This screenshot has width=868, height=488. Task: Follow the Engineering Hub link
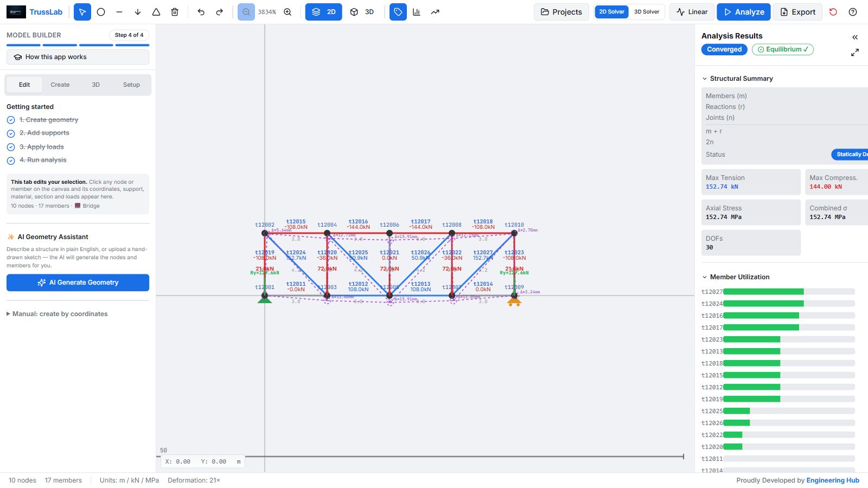(833, 480)
